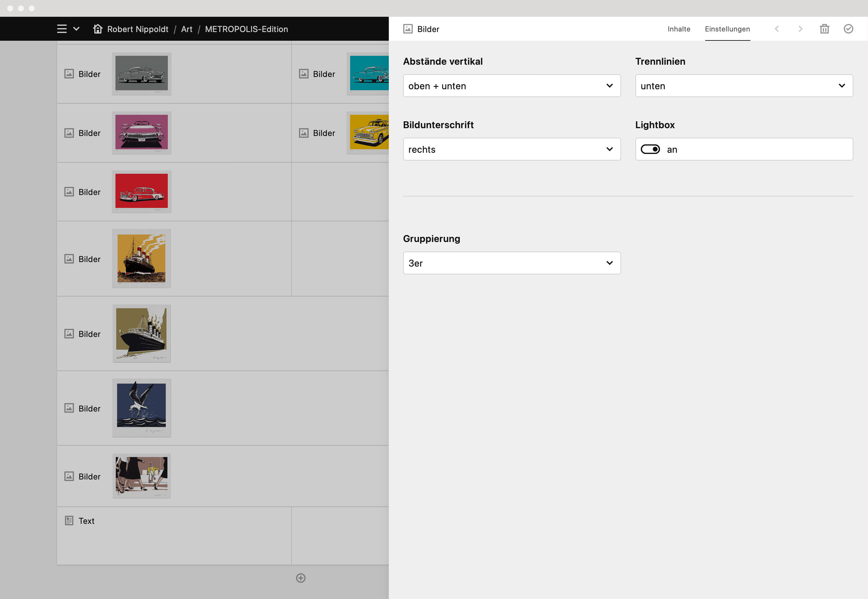Select the pink Cadillac thumbnail

[x=141, y=132]
